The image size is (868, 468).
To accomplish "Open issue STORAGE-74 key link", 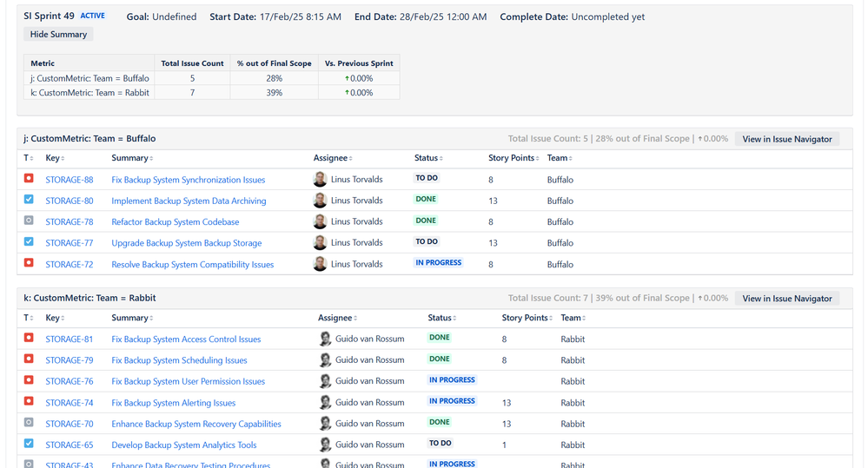I will (x=70, y=403).
